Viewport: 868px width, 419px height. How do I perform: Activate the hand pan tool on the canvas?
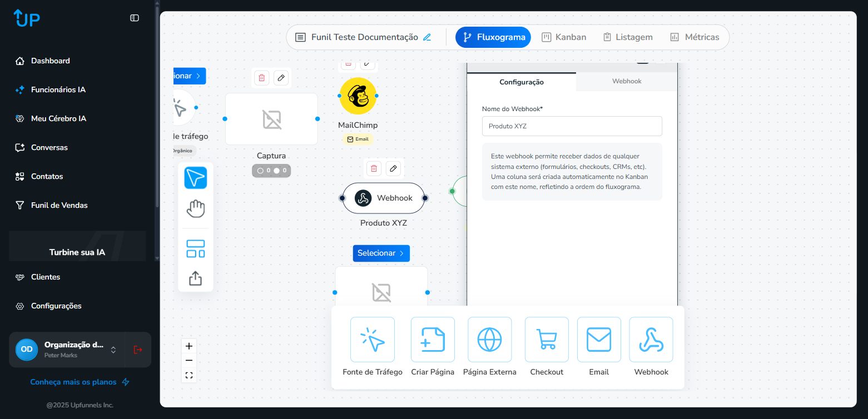tap(195, 208)
